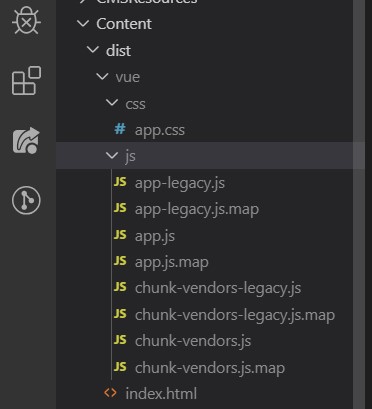Click the JS icon beside chunk-vendors-legacy.js.map
This screenshot has width=372, height=409.
click(x=120, y=314)
